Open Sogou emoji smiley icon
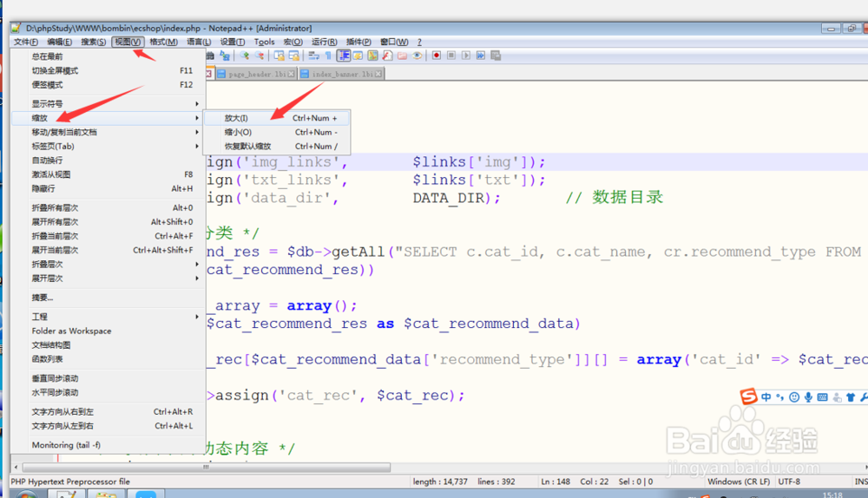Viewport: 868px width, 498px height. click(x=794, y=396)
